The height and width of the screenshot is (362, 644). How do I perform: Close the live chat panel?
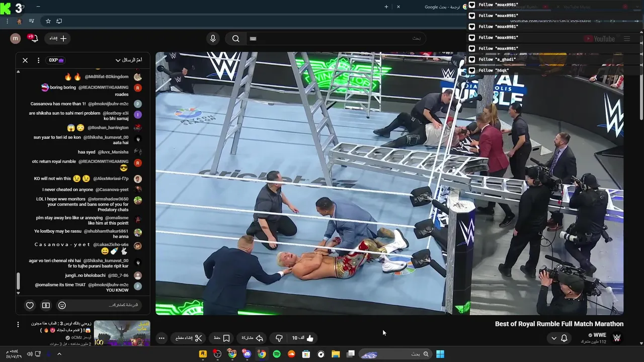pos(25,60)
